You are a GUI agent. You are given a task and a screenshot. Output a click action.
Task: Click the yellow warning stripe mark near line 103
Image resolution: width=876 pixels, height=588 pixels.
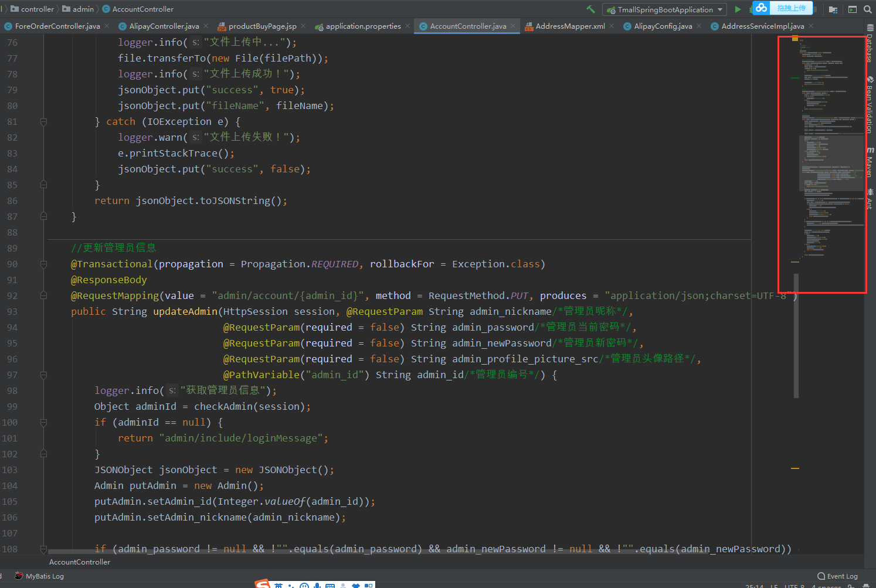[x=795, y=468]
